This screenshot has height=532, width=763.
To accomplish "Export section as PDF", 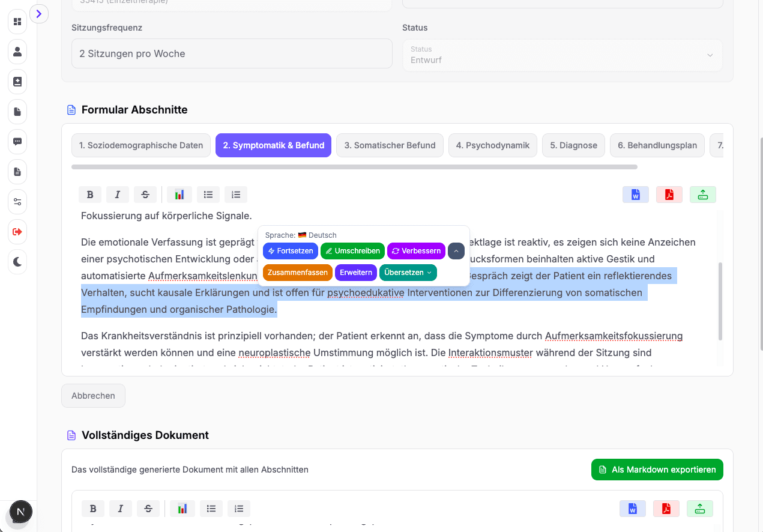I will click(x=669, y=194).
